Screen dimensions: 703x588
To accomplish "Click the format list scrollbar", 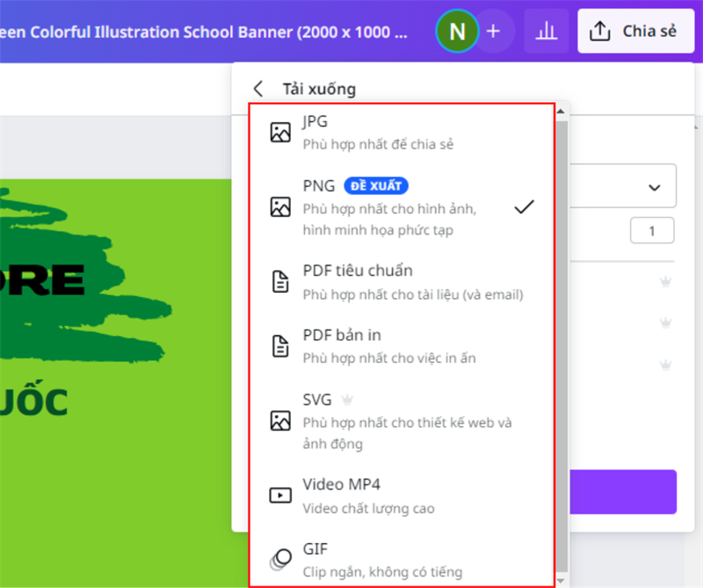I will pyautogui.click(x=562, y=334).
